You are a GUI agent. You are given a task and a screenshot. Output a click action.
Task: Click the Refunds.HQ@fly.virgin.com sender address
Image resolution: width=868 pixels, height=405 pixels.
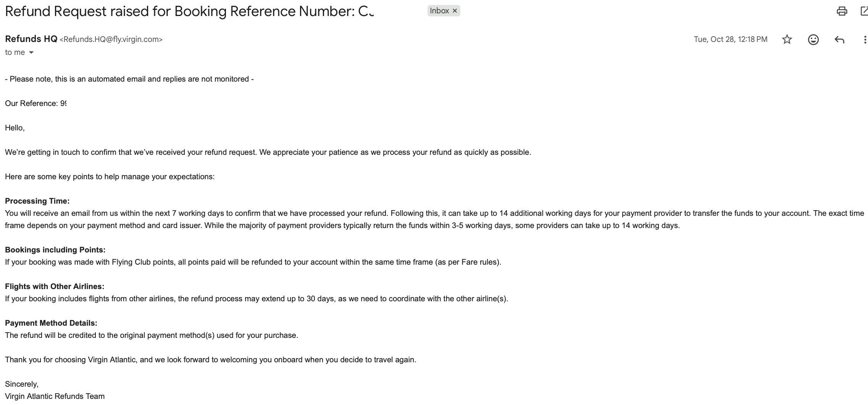tap(111, 39)
